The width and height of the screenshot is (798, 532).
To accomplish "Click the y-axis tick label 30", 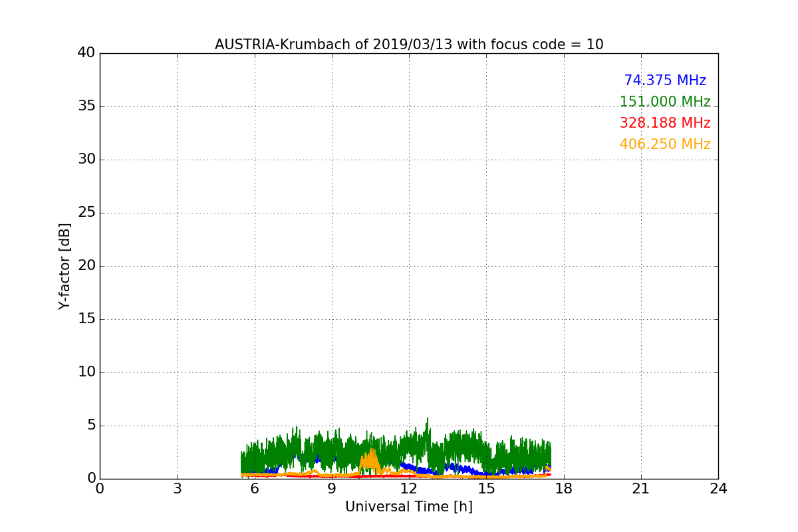I will (86, 160).
